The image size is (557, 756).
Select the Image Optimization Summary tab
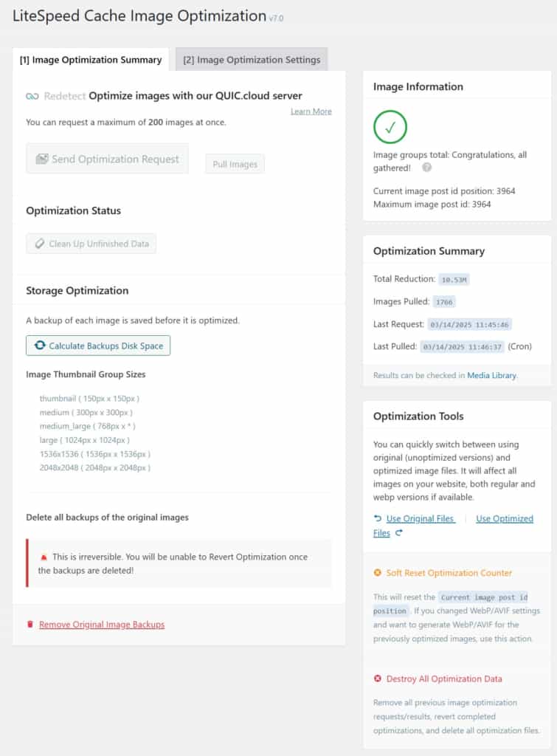click(x=91, y=59)
